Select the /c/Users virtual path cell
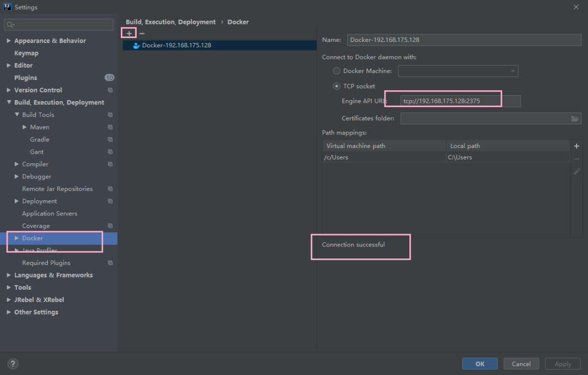 point(384,157)
